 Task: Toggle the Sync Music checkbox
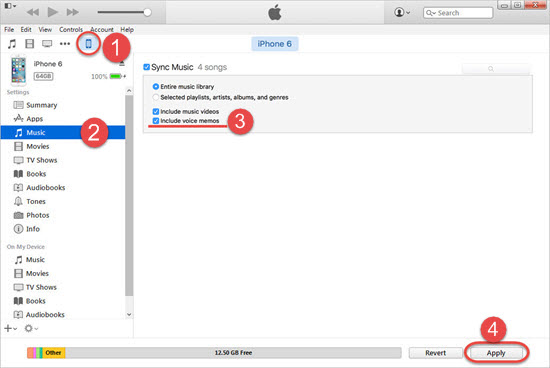pyautogui.click(x=147, y=67)
